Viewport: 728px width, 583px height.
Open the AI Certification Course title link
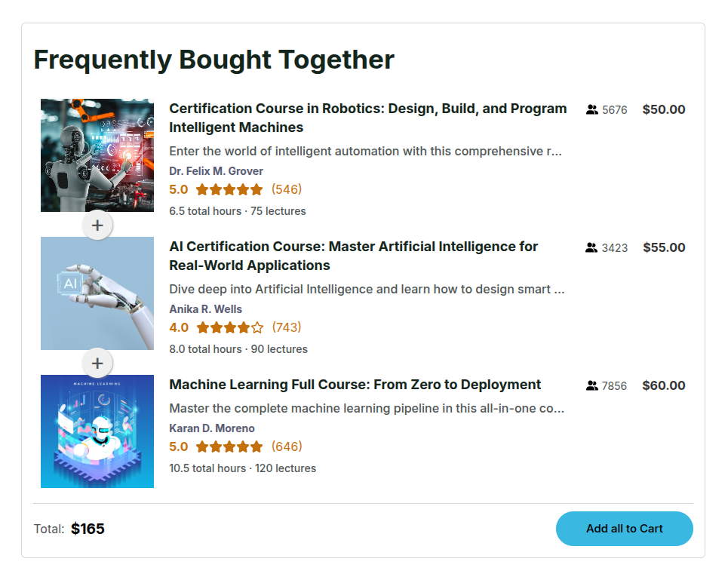pos(353,256)
